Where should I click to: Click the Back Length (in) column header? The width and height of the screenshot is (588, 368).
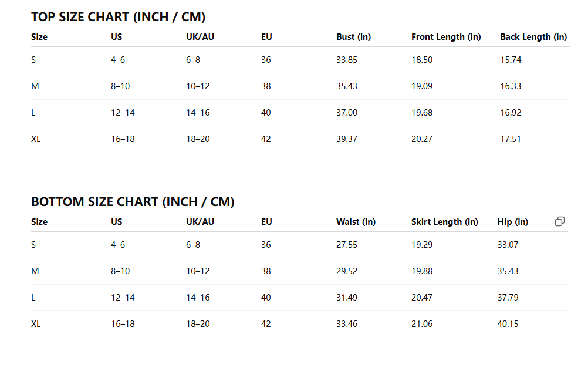[x=533, y=37]
